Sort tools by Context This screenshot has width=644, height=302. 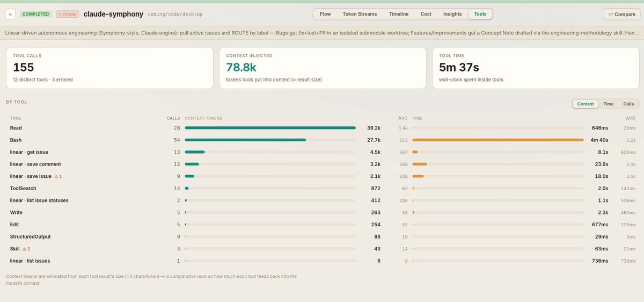586,104
